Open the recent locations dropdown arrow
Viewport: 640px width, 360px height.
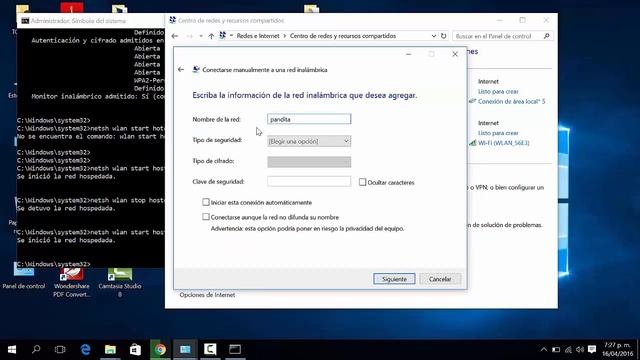[x=201, y=36]
